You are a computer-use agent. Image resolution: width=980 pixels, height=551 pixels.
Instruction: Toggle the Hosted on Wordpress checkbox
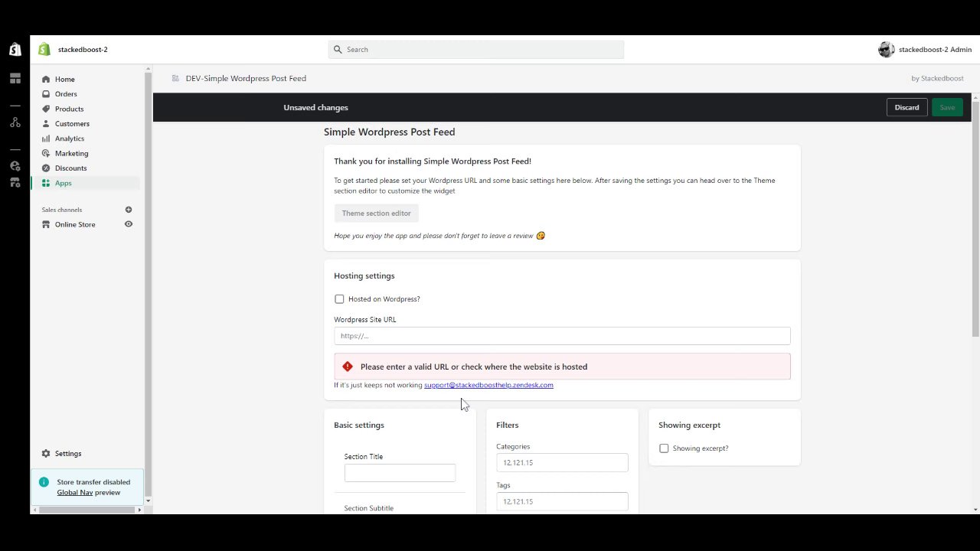pos(339,299)
